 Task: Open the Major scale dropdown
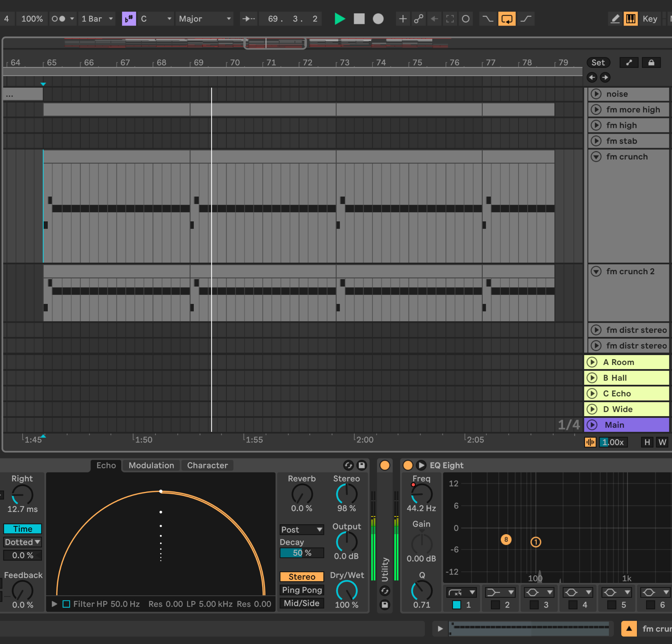coord(204,19)
